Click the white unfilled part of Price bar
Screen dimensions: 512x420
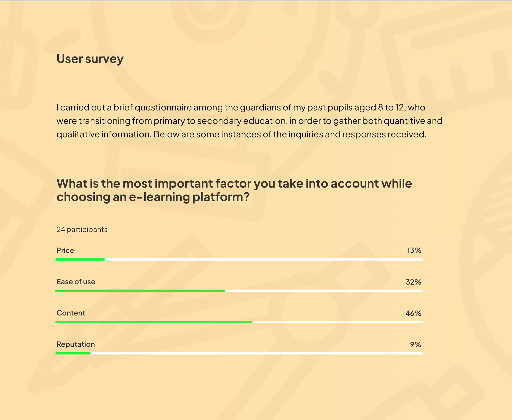click(x=263, y=259)
